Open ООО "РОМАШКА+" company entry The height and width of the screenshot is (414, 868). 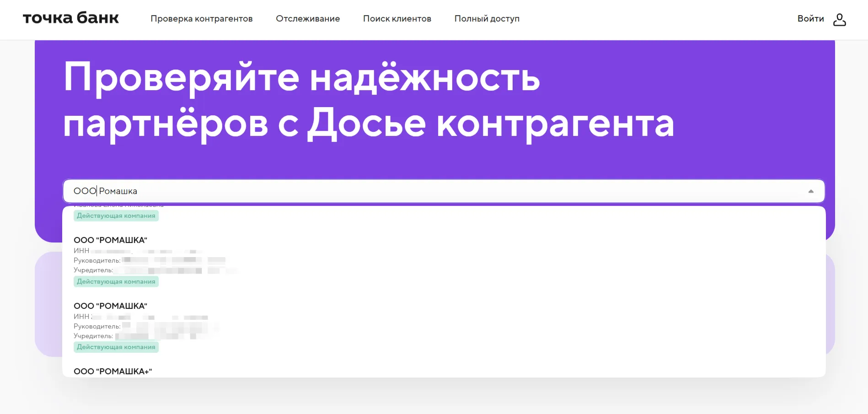113,371
